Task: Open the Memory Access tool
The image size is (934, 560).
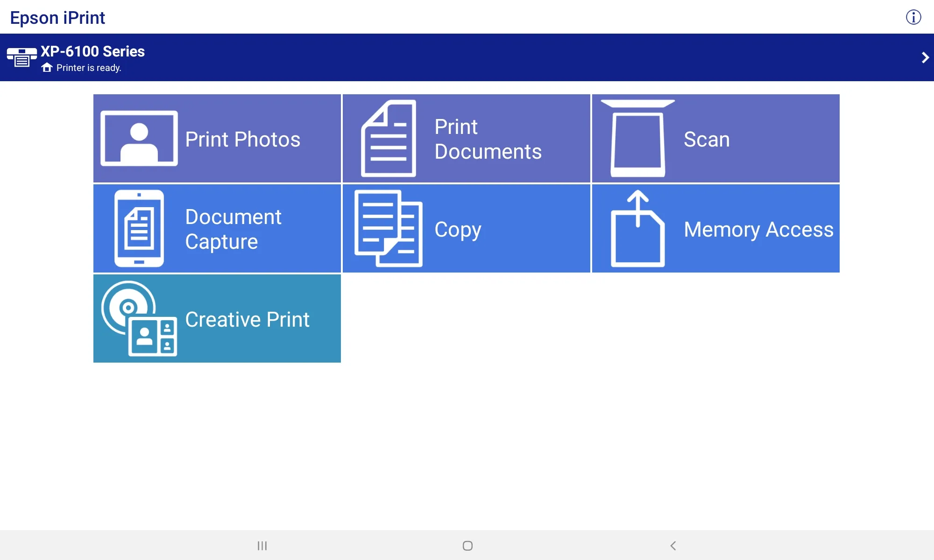Action: pyautogui.click(x=716, y=229)
